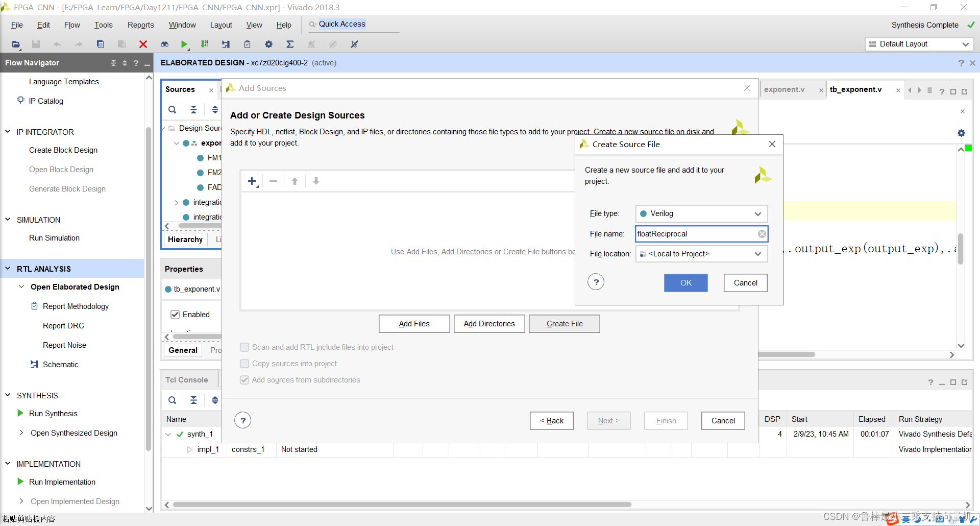This screenshot has width=980, height=526.
Task: Expand all in Tcl Console panel
Action: coord(215,400)
